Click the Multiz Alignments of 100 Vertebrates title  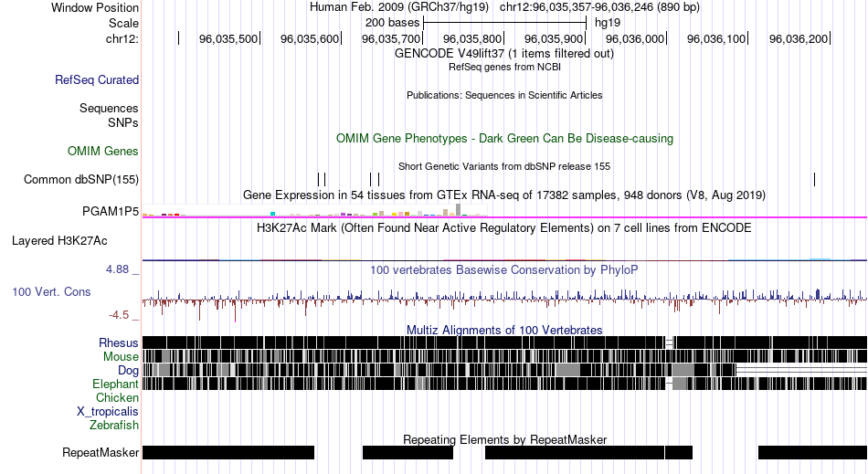pyautogui.click(x=504, y=331)
